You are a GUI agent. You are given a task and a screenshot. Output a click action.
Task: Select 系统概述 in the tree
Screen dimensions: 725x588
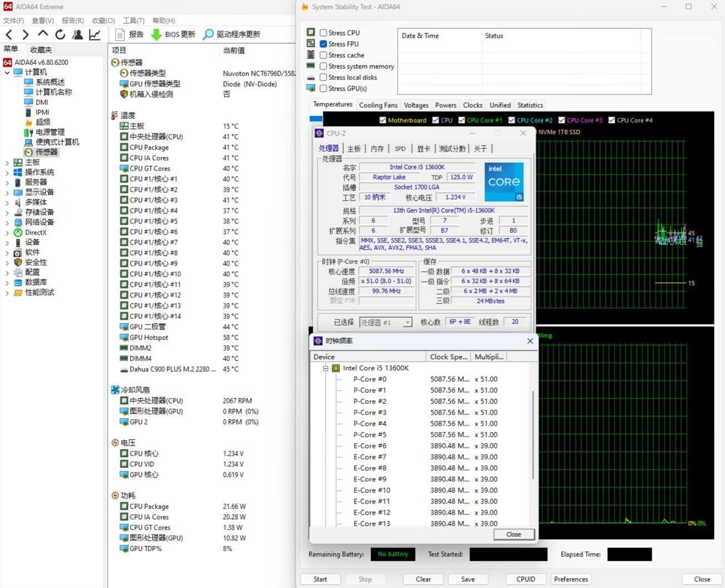(50, 82)
